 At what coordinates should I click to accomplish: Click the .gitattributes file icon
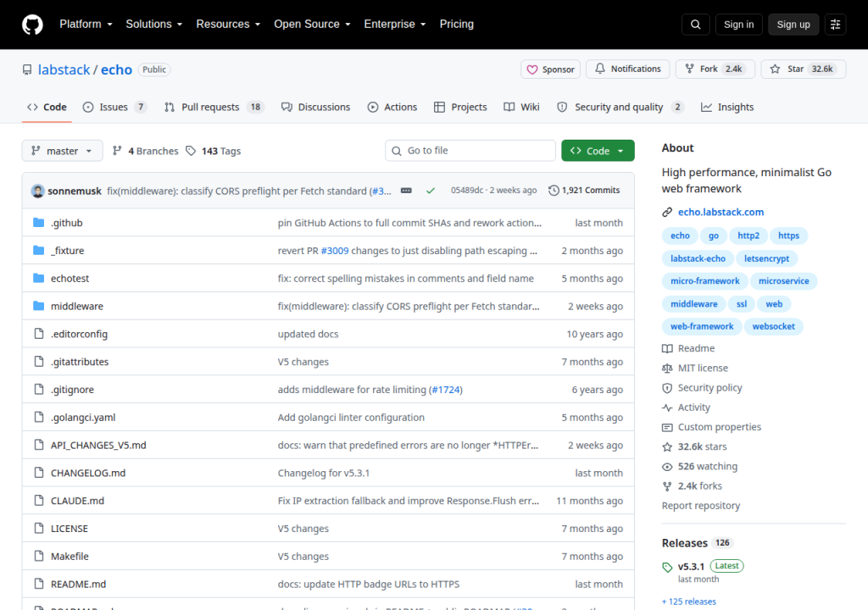click(39, 361)
